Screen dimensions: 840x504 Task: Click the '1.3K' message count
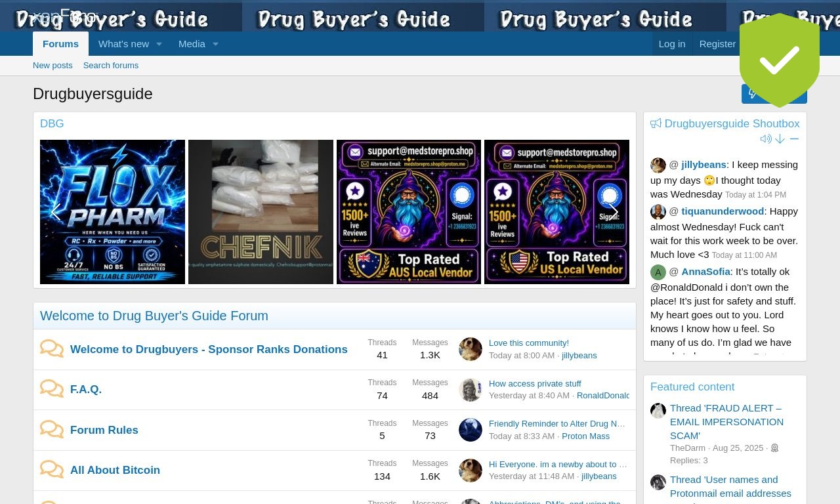click(430, 356)
